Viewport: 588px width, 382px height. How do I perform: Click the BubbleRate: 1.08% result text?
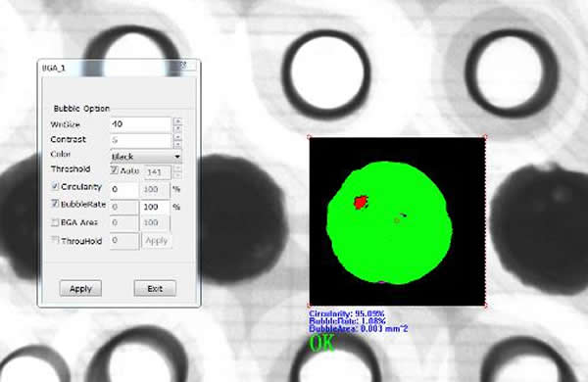(347, 321)
